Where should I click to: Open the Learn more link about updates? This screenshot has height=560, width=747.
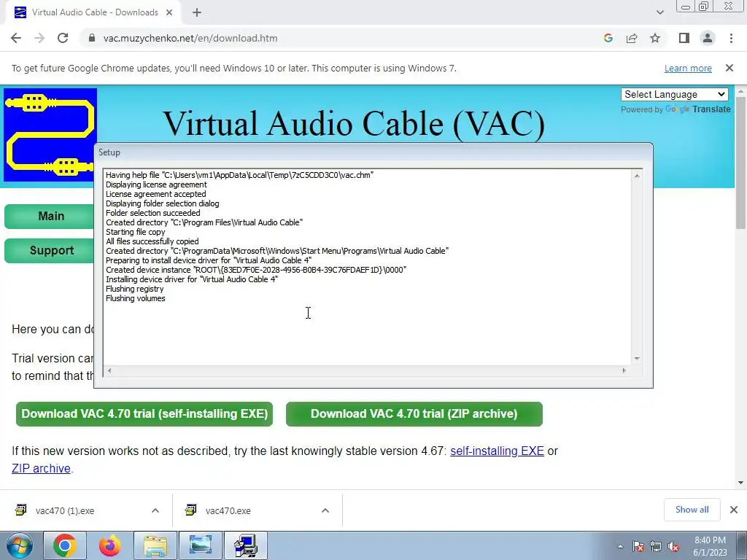[688, 68]
